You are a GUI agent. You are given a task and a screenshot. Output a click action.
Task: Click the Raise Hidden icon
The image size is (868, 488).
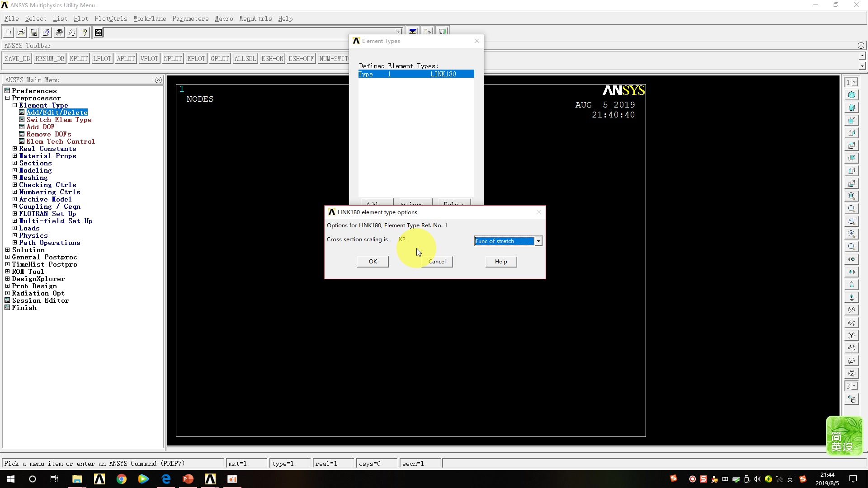click(x=413, y=31)
